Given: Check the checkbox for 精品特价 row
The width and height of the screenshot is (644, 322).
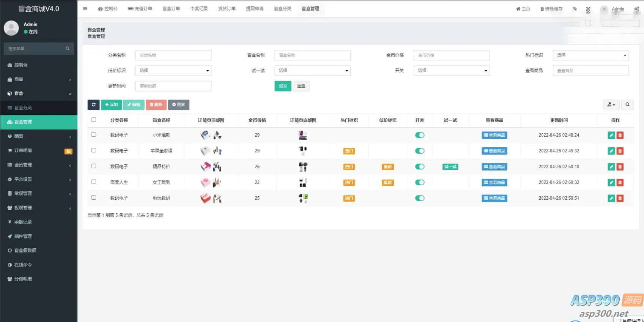Looking at the screenshot, I should pos(94,166).
